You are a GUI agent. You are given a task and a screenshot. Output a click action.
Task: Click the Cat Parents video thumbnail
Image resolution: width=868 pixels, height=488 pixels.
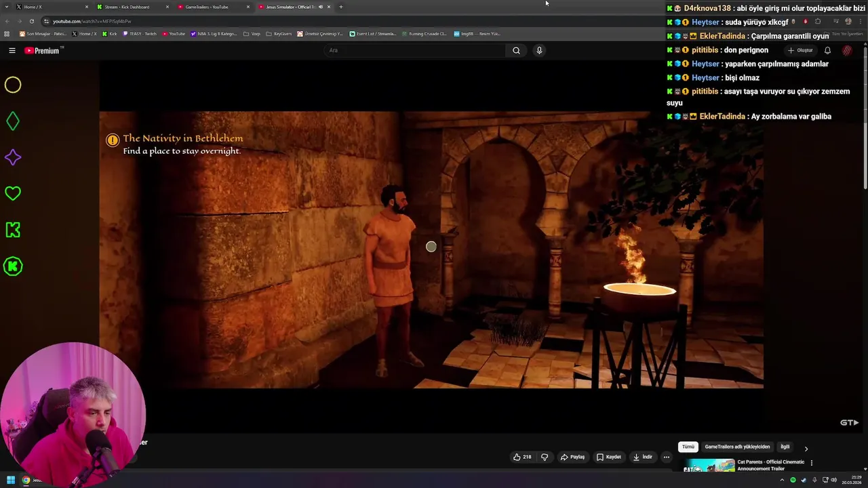tap(709, 466)
